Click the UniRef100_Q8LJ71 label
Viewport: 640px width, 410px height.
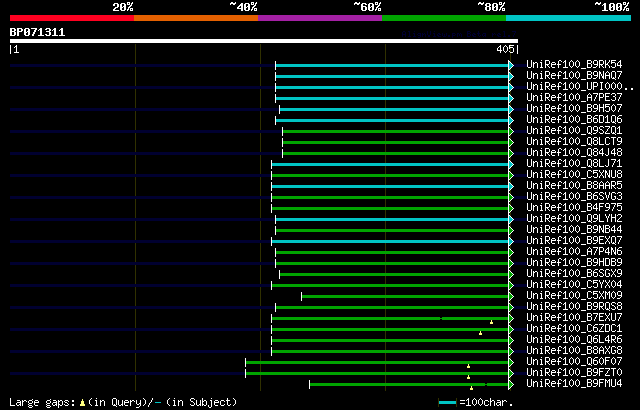click(574, 164)
